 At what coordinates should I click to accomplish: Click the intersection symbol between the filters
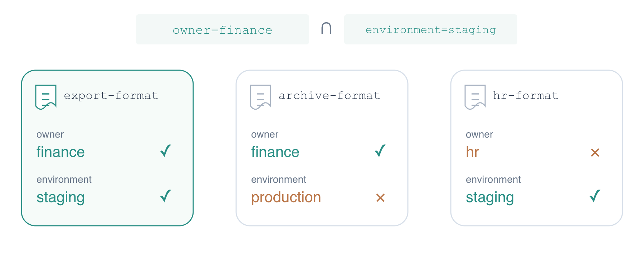pos(326,28)
